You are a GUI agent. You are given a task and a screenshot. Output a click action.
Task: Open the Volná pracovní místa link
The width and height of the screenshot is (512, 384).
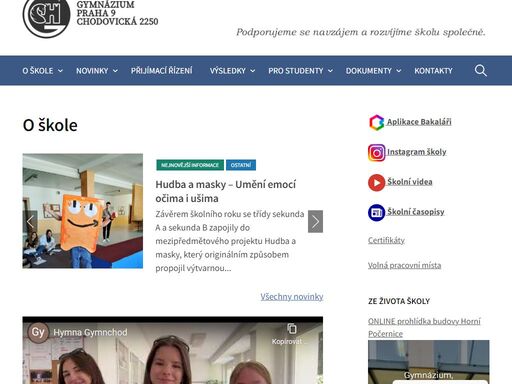(404, 265)
